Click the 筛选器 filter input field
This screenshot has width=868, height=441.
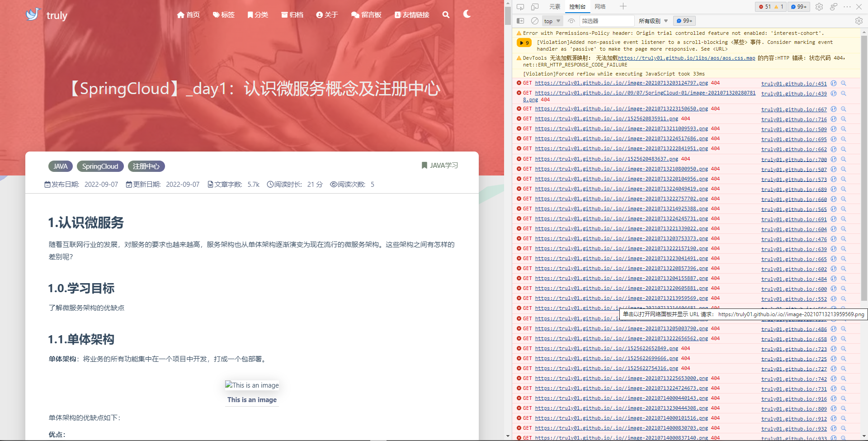pos(606,21)
